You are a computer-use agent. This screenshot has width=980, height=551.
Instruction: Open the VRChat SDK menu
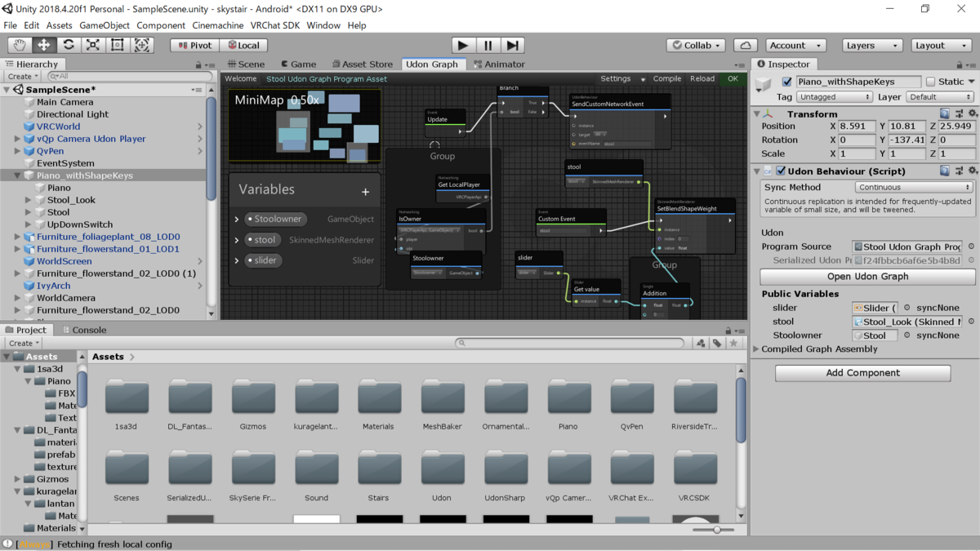click(274, 25)
